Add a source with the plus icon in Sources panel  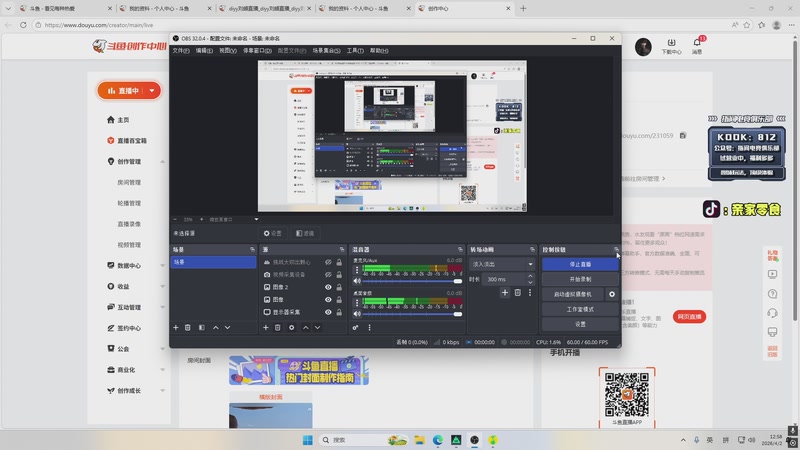point(265,328)
